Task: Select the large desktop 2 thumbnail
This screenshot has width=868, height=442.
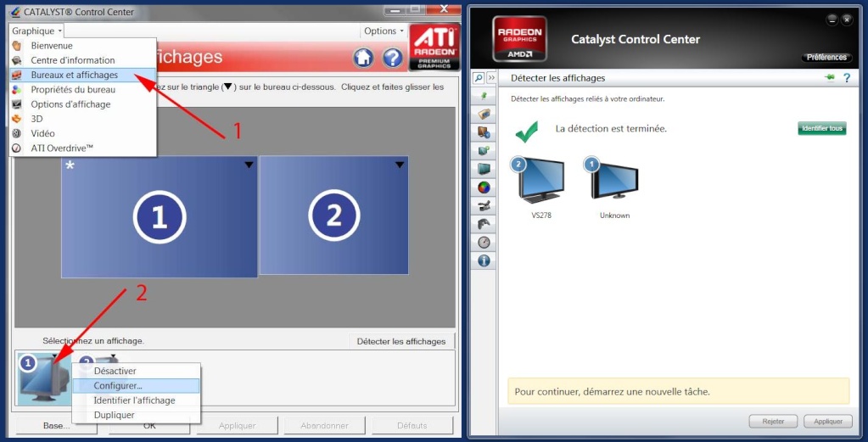Action: click(334, 215)
